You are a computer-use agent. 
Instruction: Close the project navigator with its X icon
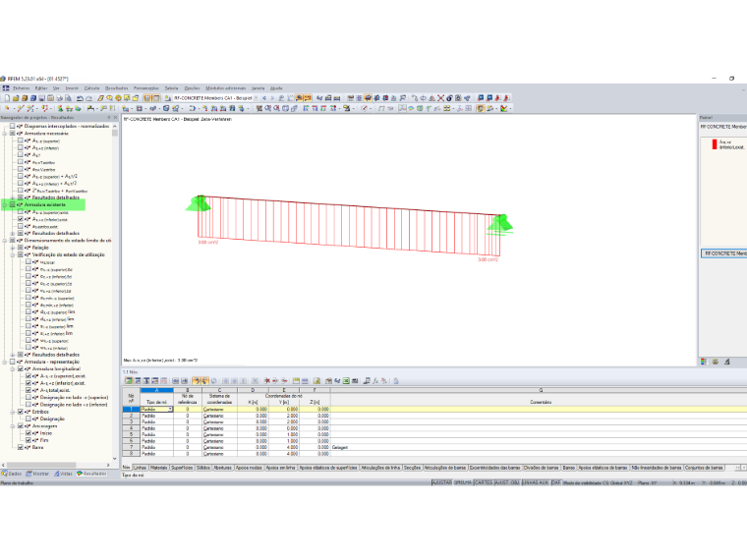(115, 117)
